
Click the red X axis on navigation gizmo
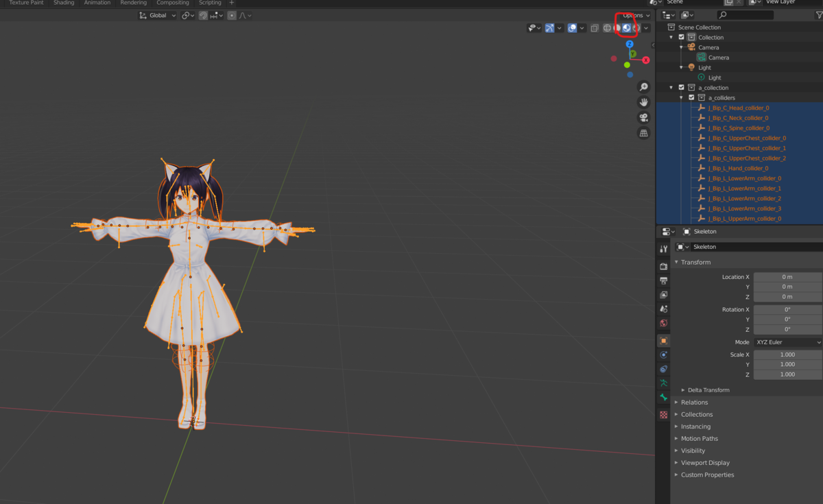pos(645,60)
